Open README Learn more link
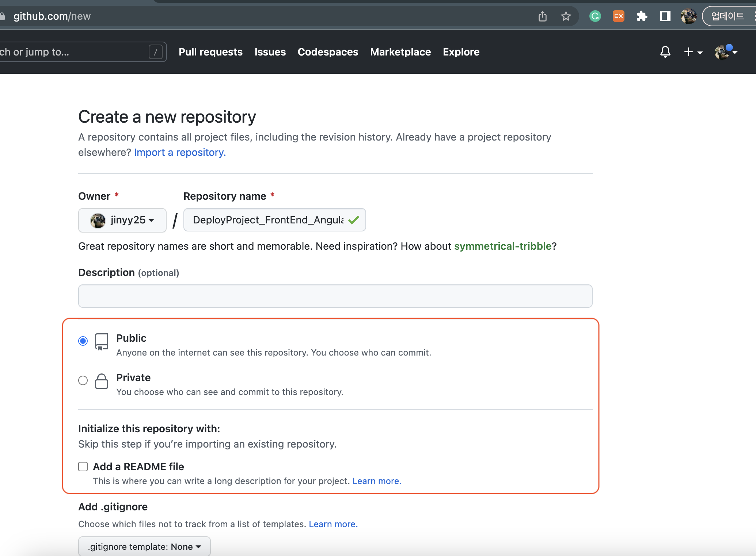The width and height of the screenshot is (756, 556). tap(377, 481)
